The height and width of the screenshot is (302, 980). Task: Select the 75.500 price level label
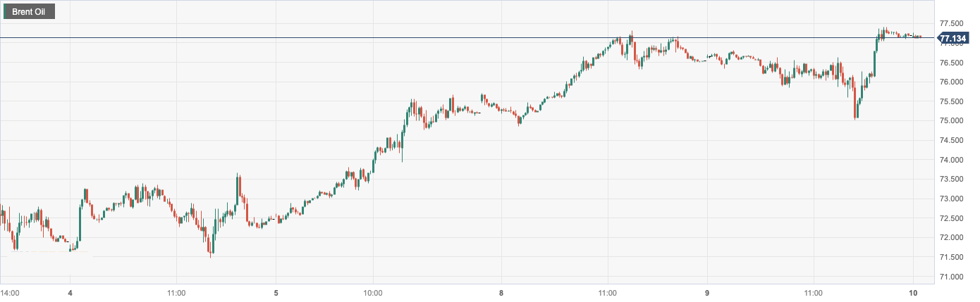coord(953,101)
